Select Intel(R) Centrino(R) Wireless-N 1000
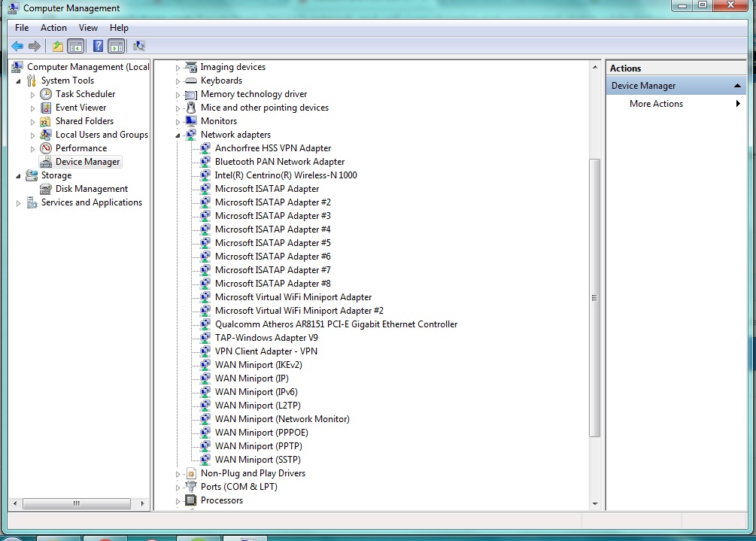756x541 pixels. click(286, 175)
